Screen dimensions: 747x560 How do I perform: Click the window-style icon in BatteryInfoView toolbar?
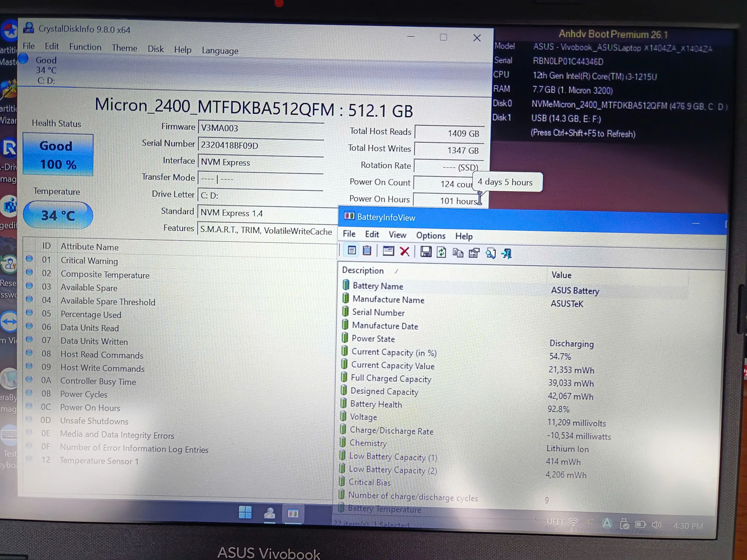388,251
